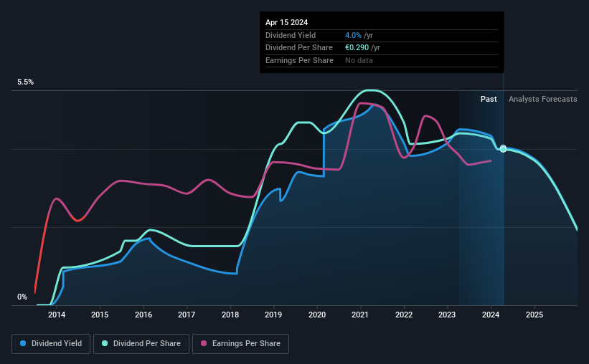Select the 2022 year on the x-axis
Image resolution: width=589 pixels, height=364 pixels.
click(404, 315)
